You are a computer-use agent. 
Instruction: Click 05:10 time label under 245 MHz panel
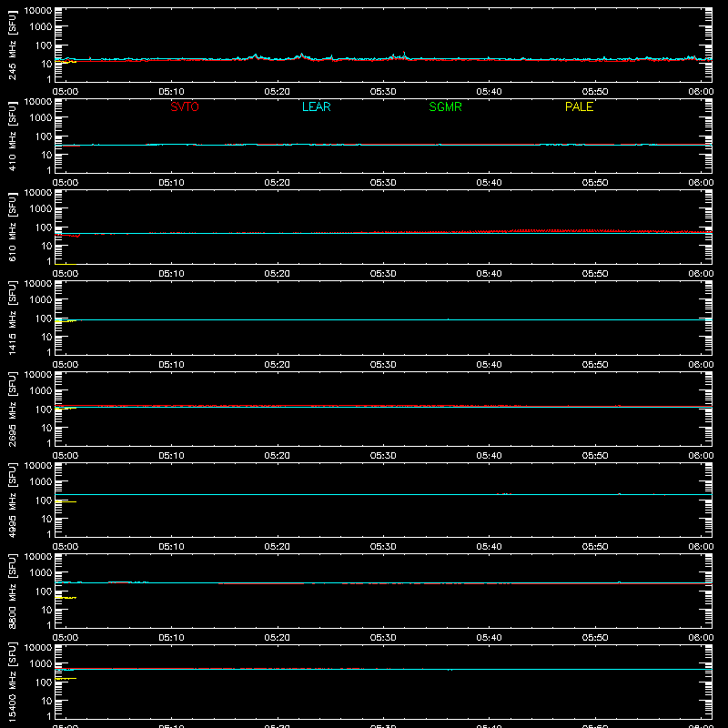click(171, 92)
